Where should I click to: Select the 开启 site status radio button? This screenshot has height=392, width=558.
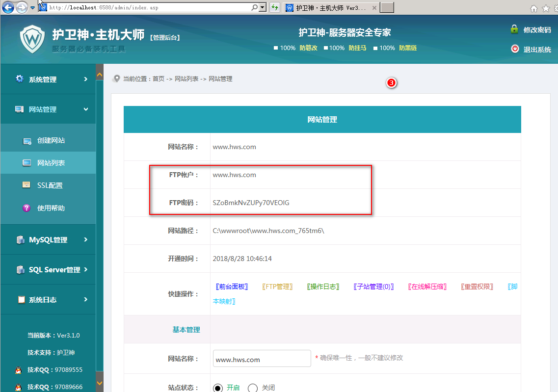[218, 388]
